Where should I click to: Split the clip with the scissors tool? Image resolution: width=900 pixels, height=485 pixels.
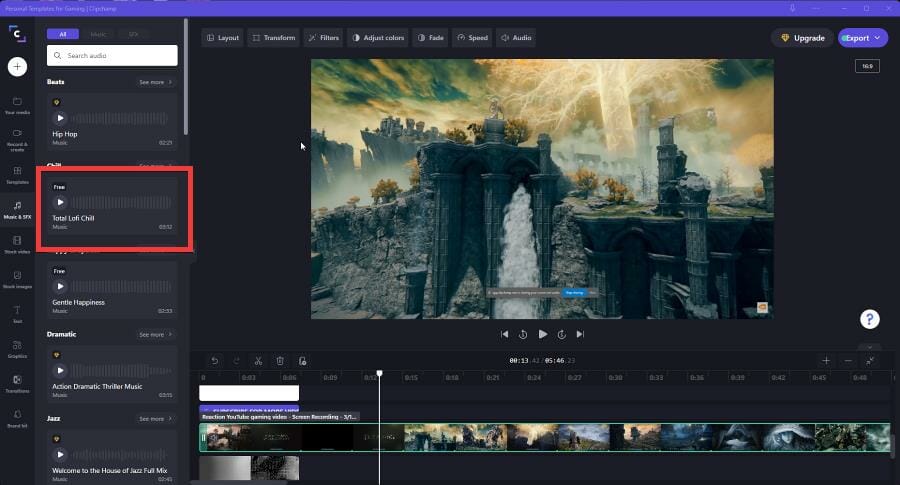pyautogui.click(x=258, y=361)
